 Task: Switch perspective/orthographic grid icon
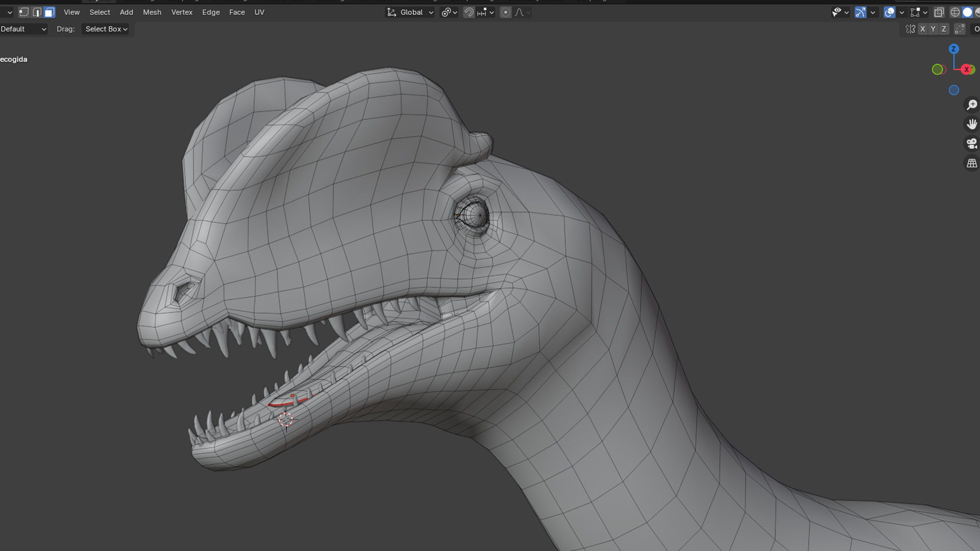(x=971, y=163)
